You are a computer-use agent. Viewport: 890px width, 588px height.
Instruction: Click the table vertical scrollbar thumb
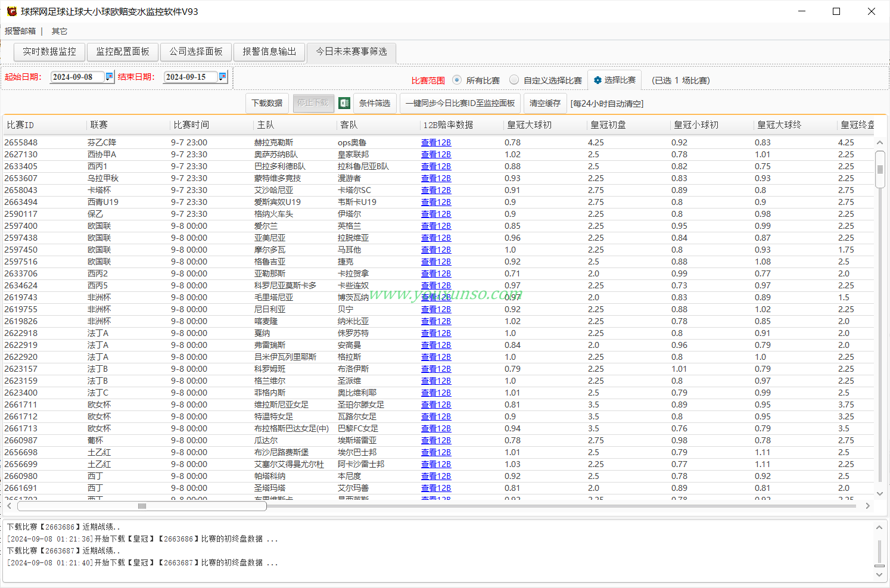[x=880, y=170]
